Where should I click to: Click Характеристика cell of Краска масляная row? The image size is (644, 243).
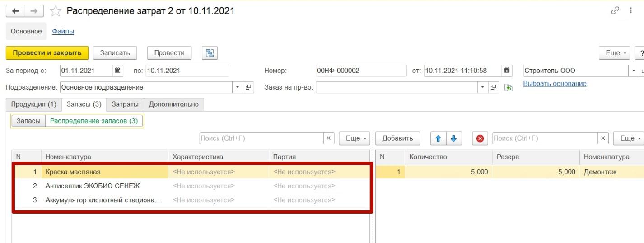(218, 172)
